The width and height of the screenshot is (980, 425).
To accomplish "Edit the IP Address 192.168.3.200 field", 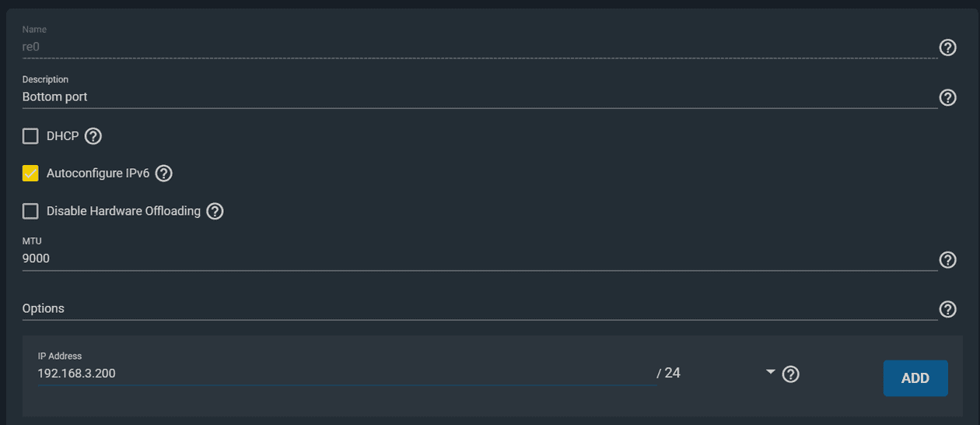I will click(x=342, y=374).
